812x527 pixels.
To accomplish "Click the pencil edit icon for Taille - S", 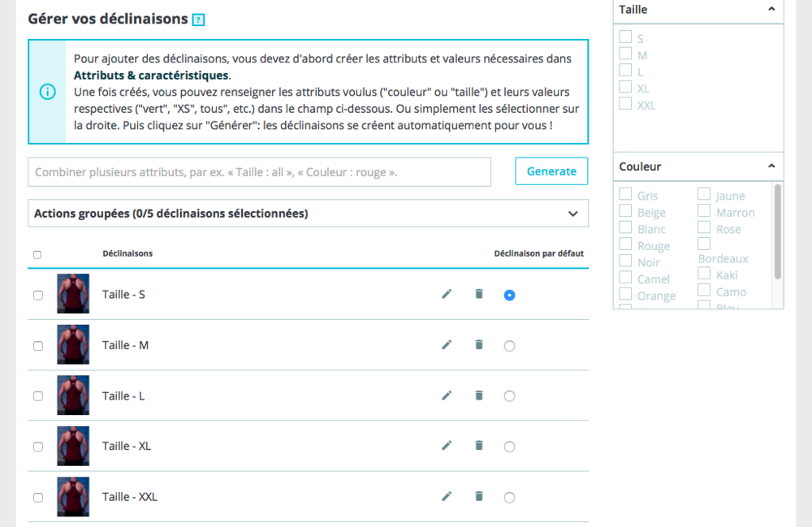I will (447, 294).
